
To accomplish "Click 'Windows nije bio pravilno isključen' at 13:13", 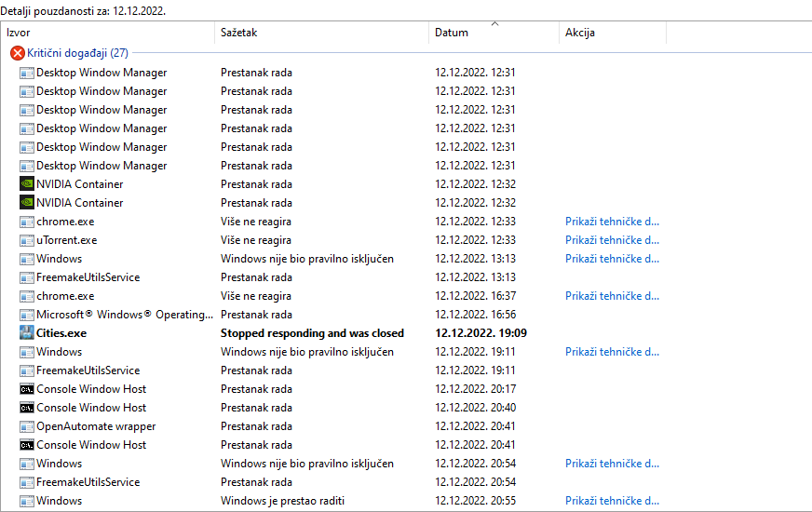I will [307, 259].
